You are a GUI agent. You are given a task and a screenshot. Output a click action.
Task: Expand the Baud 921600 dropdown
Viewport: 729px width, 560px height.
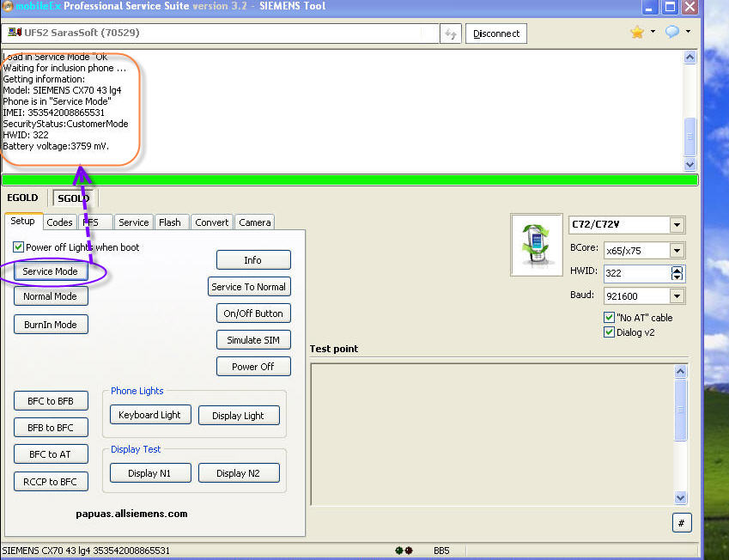[677, 295]
